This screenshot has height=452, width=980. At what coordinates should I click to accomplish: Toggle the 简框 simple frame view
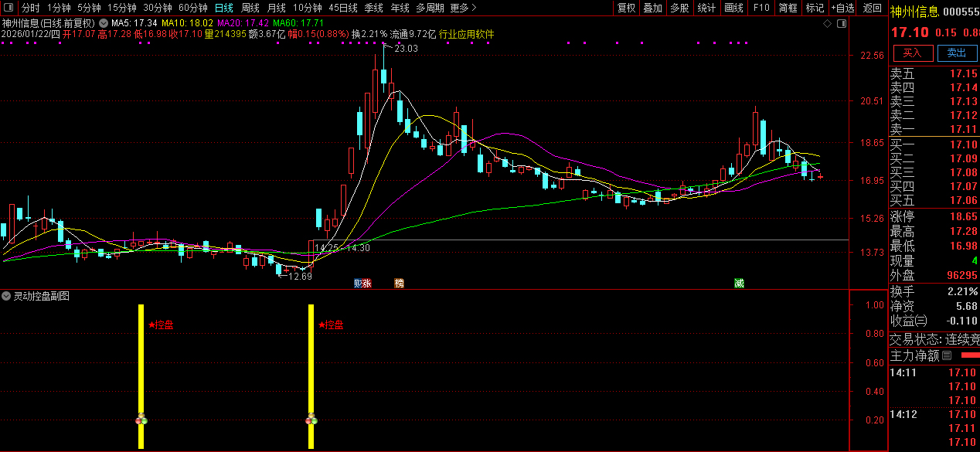click(788, 8)
